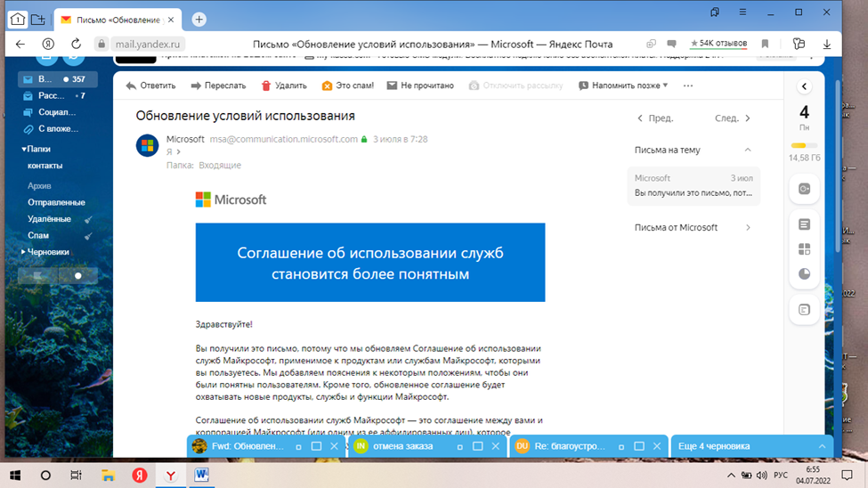Delete the email with Удалить
The width and height of the screenshot is (868, 488).
click(x=284, y=85)
